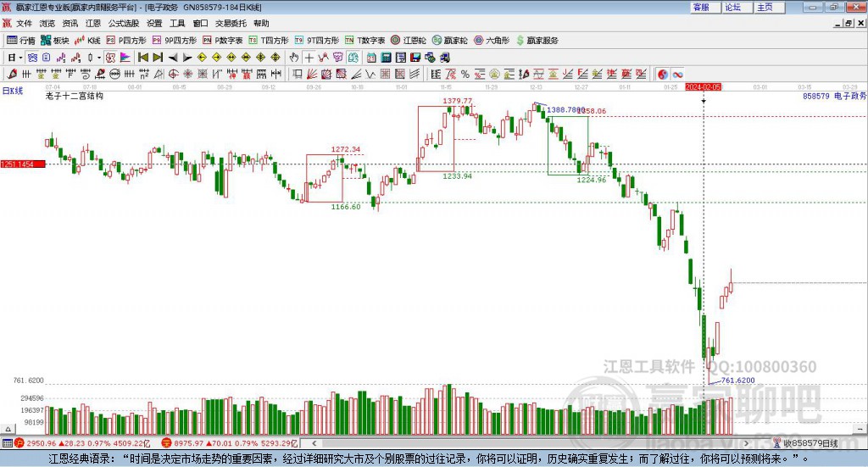Click the blue infinity loop icon
Viewport: 868px width, 467px height.
click(x=677, y=74)
